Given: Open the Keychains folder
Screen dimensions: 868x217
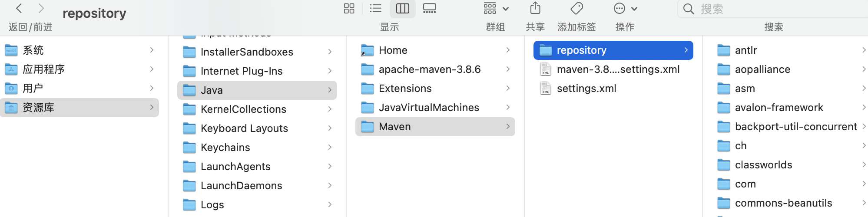Looking at the screenshot, I should click(x=225, y=148).
